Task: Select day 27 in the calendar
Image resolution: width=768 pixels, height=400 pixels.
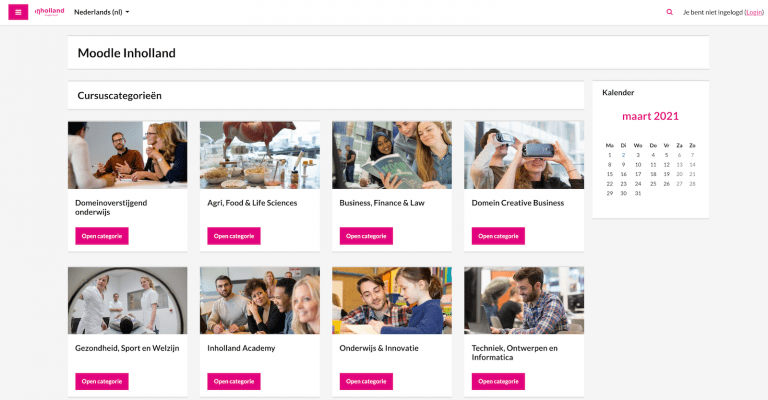Action: 679,184
